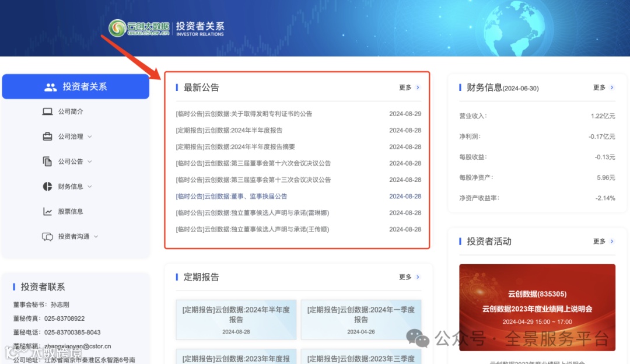630x364 pixels.
Task: Open the 2024年一季度报告 card dated 2024-04-26
Action: pos(361,320)
